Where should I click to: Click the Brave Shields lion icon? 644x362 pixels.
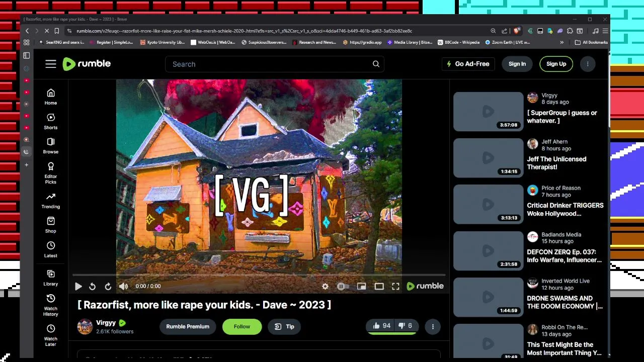(516, 31)
